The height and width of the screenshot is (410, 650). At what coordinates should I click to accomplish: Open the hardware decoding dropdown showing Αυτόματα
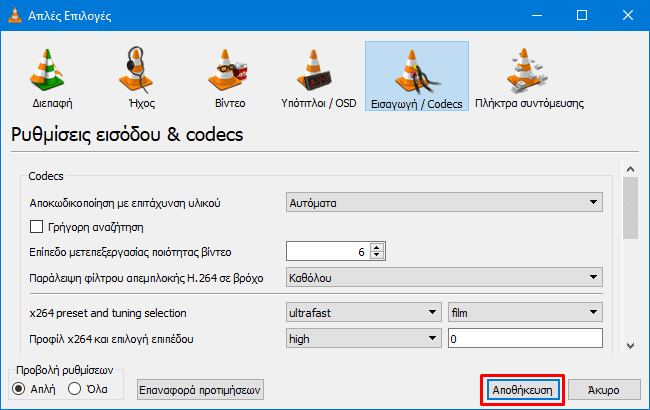click(x=444, y=202)
